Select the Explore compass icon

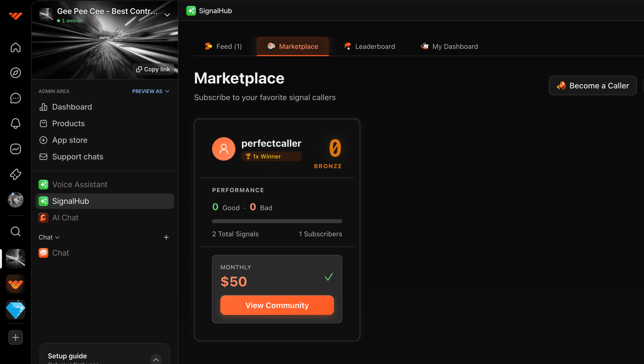15,73
